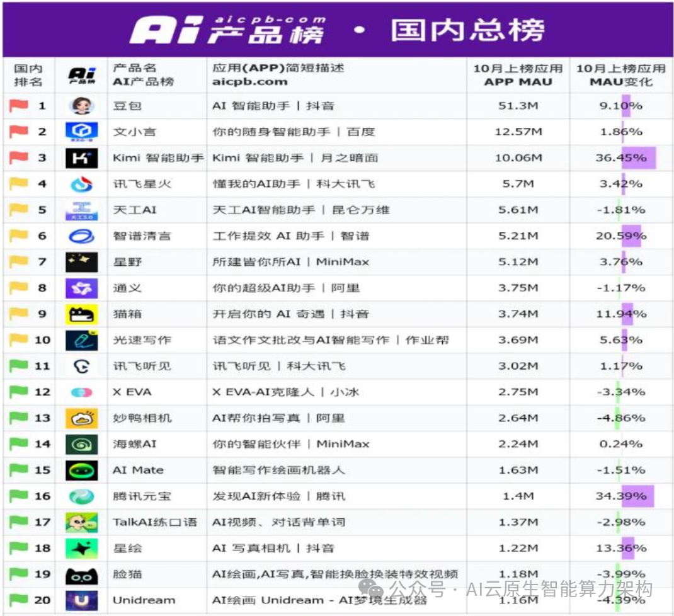Screen dimensions: 674x616
Task: Click the 腾讯元宝 app icon
Action: pyautogui.click(x=82, y=496)
